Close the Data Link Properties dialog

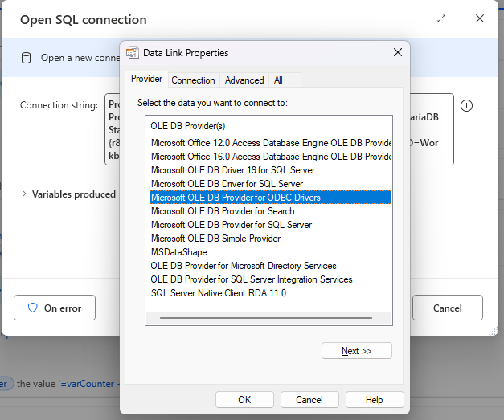397,53
